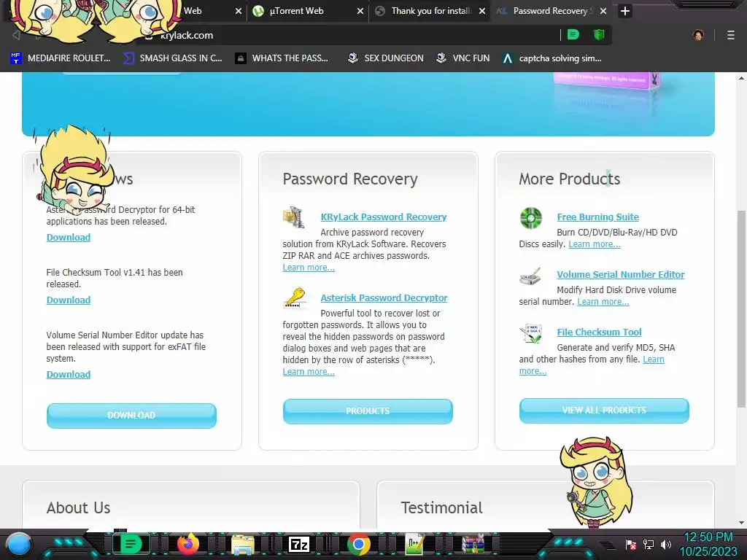The width and height of the screenshot is (747, 560).
Task: Close the µTorrent Web tab
Action: coord(360,11)
